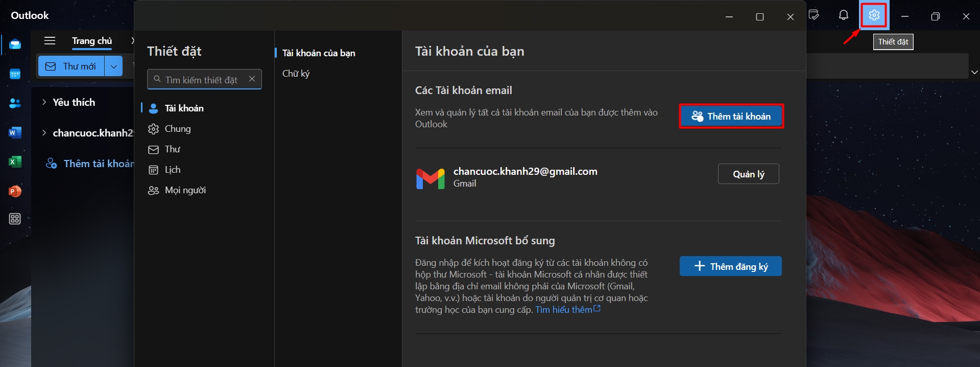Screen dimensions: 980x367
Task: Launch Word from the left rail
Action: (15, 133)
